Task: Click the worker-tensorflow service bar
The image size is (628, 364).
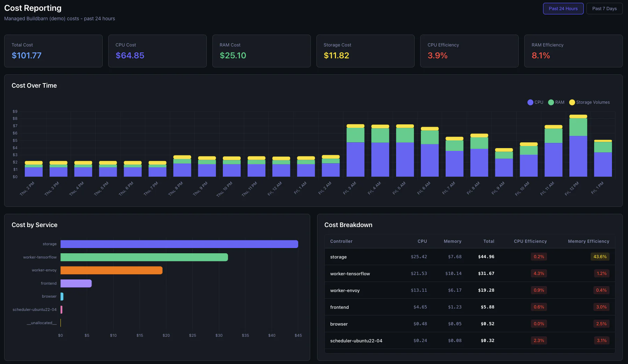Action: pyautogui.click(x=144, y=257)
